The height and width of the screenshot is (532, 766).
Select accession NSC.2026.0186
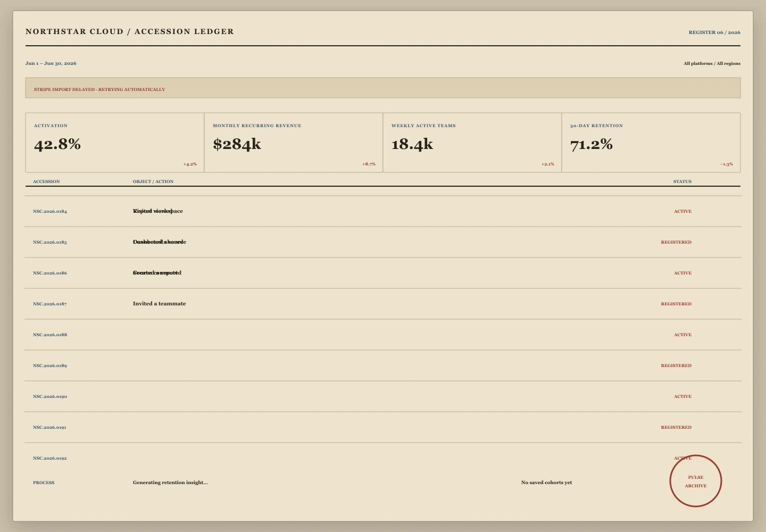pyautogui.click(x=50, y=273)
